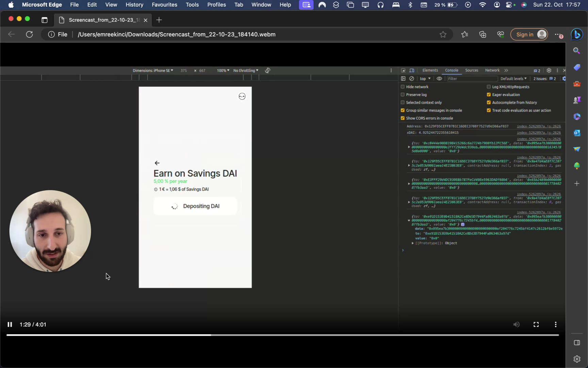Add page to favourites star
Screen dimensions: 588x368
click(x=443, y=34)
